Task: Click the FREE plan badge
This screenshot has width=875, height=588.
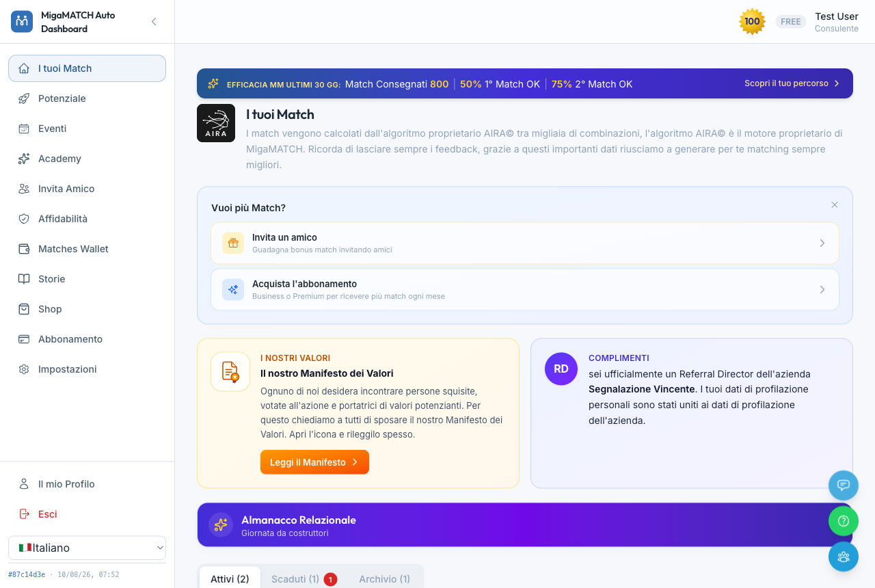Action: pos(791,22)
